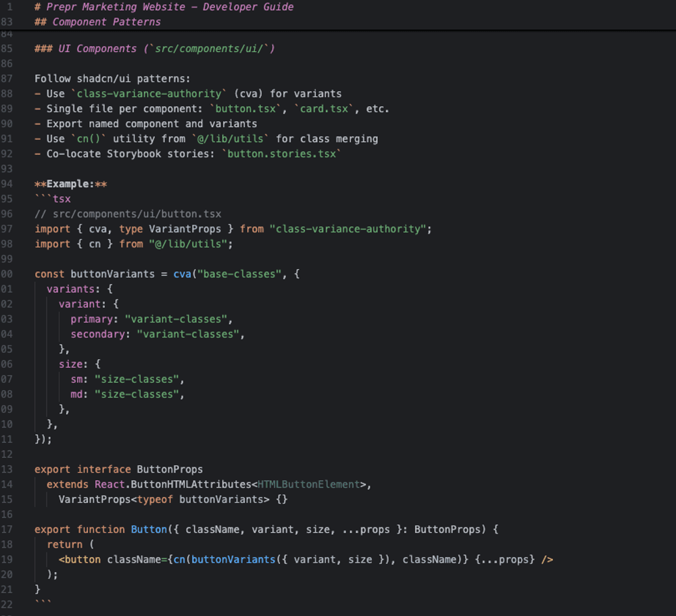Click 'HTMLButtonElement' type in the extends clause

tap(308, 484)
